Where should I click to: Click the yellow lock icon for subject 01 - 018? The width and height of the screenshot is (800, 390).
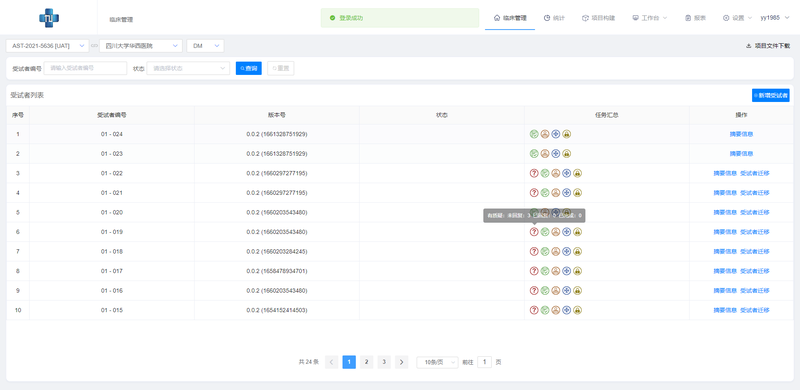pyautogui.click(x=577, y=251)
